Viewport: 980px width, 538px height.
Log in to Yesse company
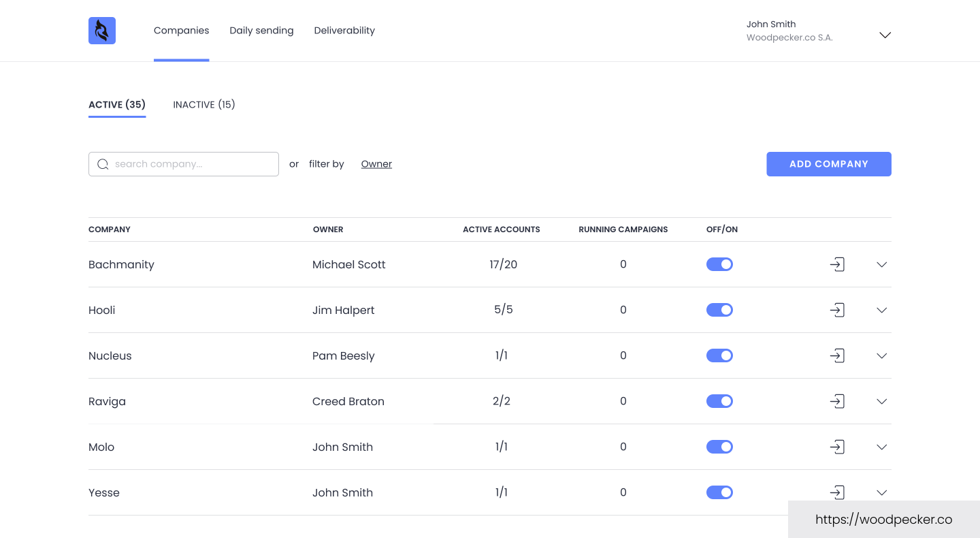pos(837,492)
